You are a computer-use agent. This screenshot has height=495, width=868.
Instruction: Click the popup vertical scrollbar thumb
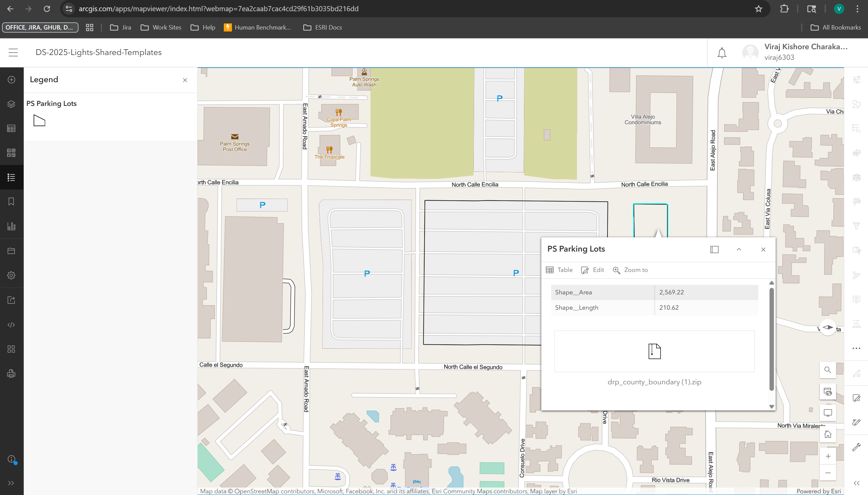(x=772, y=339)
